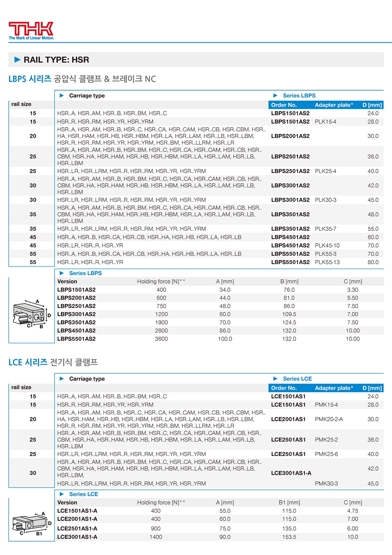Click order number LCE1501AS1 in the PMK15-4 row
Viewport: 392px width, 555px height.
tap(289, 405)
